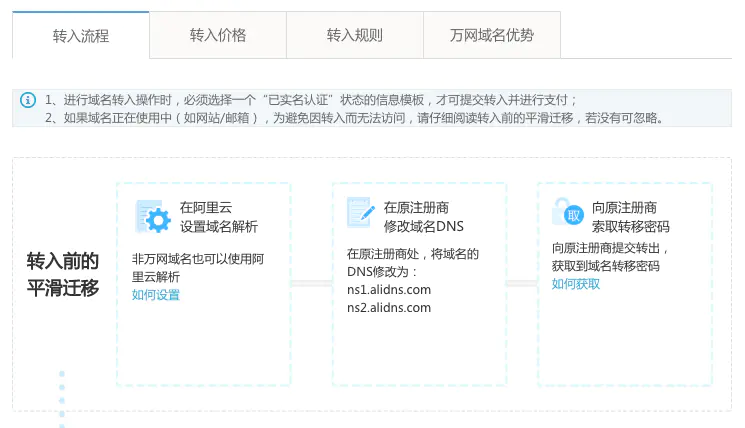The image size is (745, 428).
Task: Click the lock icon labeled 取
Action: [567, 214]
